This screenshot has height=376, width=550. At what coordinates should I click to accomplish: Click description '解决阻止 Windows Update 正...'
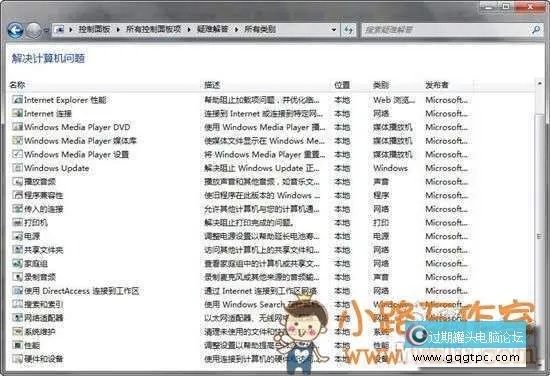pyautogui.click(x=262, y=168)
